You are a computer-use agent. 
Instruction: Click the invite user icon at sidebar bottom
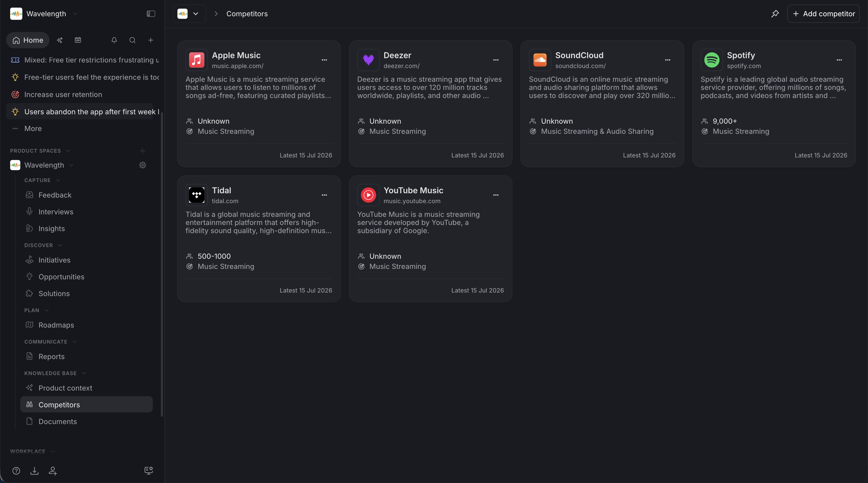(53, 471)
